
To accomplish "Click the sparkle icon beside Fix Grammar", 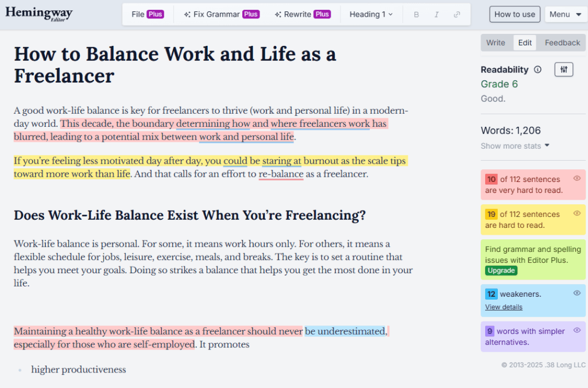I will tap(187, 14).
